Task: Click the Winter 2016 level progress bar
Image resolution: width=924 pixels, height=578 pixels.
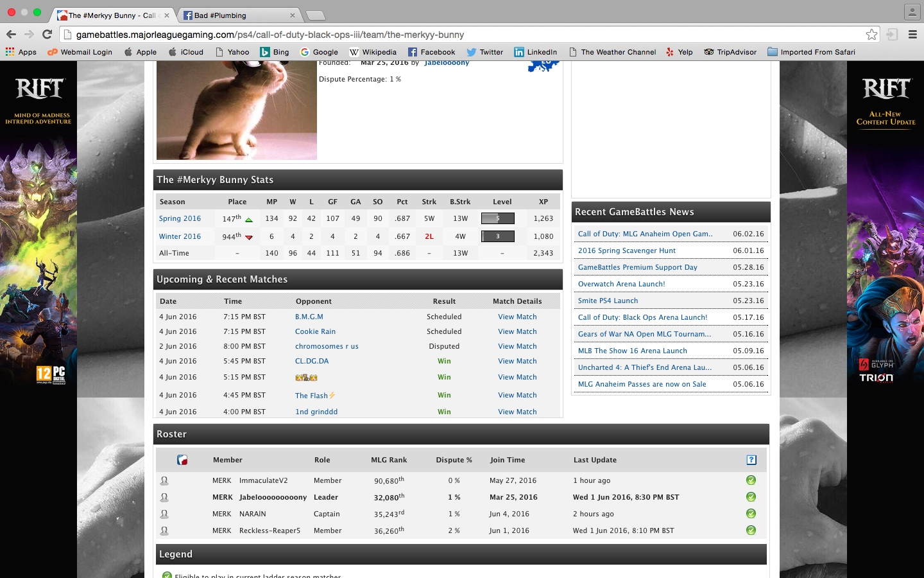Action: pyautogui.click(x=498, y=236)
